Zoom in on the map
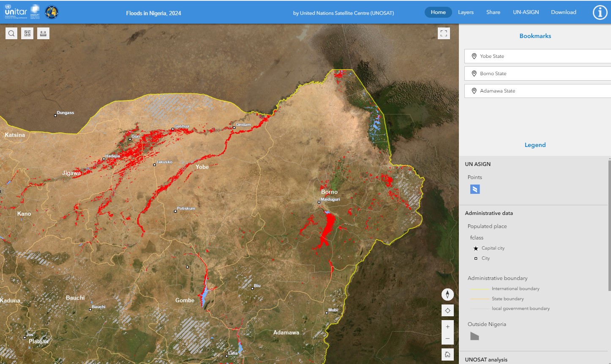 tap(447, 327)
